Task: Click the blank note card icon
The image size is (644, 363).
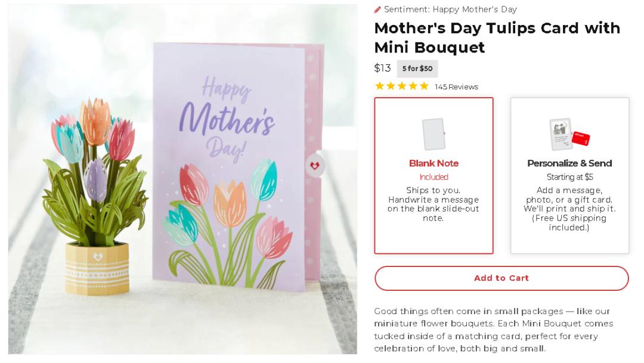Action: pyautogui.click(x=434, y=134)
